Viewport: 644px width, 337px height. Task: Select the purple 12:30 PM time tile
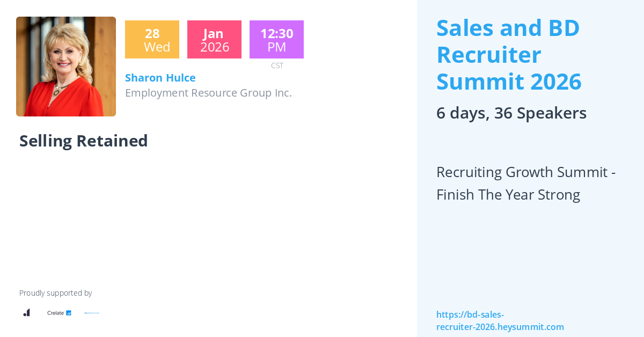pos(276,40)
